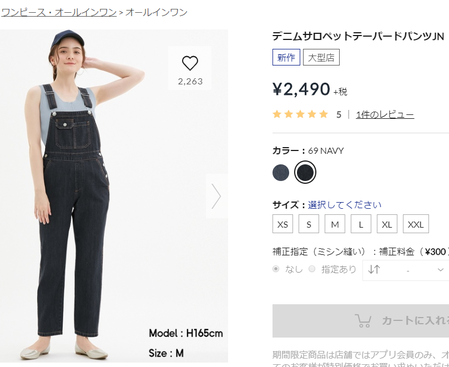Viewport: 449px width, 367px height.
Task: Click the dropdown chevron for alteration length
Action: click(440, 270)
